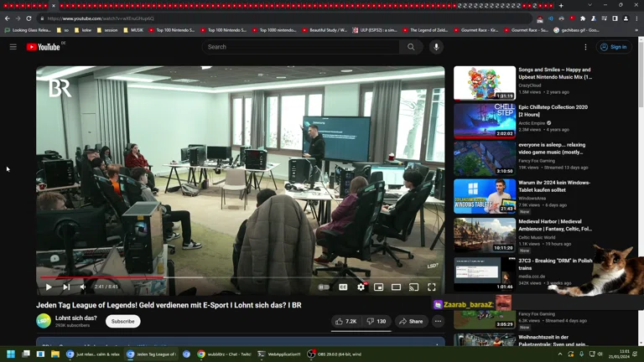644x362 pixels.
Task: Switch to theater mode
Action: pyautogui.click(x=397, y=287)
